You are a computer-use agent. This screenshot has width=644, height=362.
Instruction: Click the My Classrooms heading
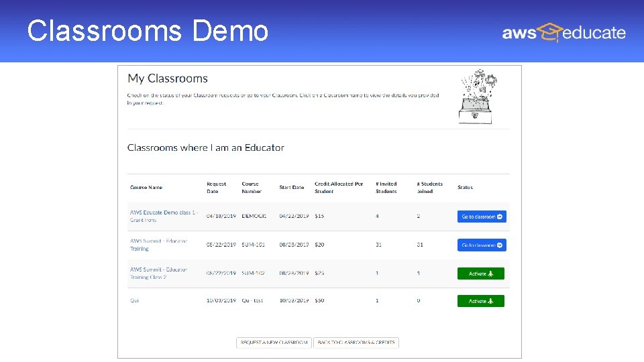pyautogui.click(x=168, y=78)
